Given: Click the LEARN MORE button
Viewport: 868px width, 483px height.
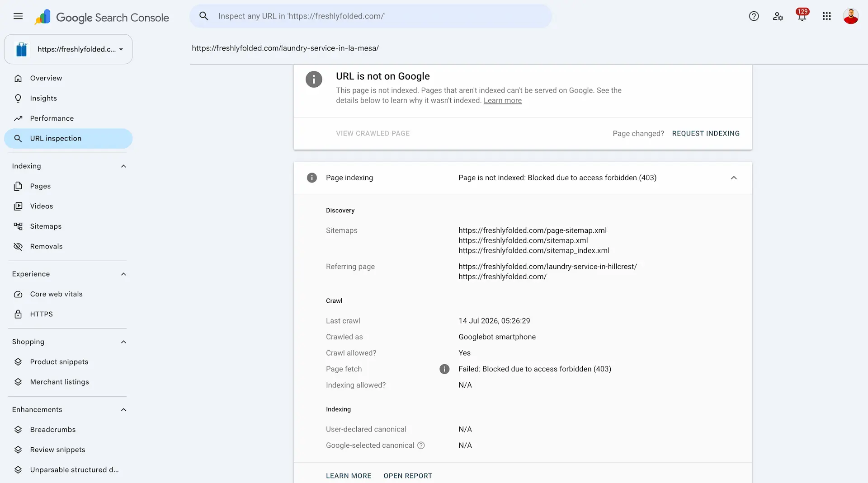Looking at the screenshot, I should [349, 476].
